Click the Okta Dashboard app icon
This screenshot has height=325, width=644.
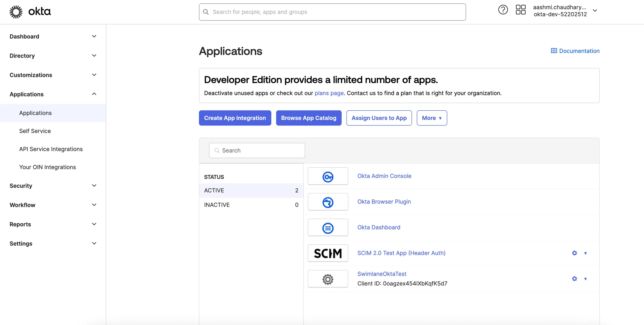[328, 228]
